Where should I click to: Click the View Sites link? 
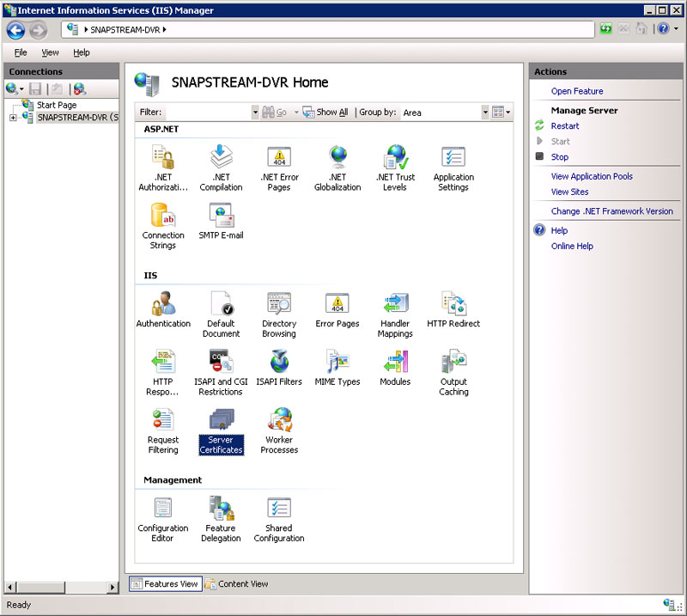[569, 192]
